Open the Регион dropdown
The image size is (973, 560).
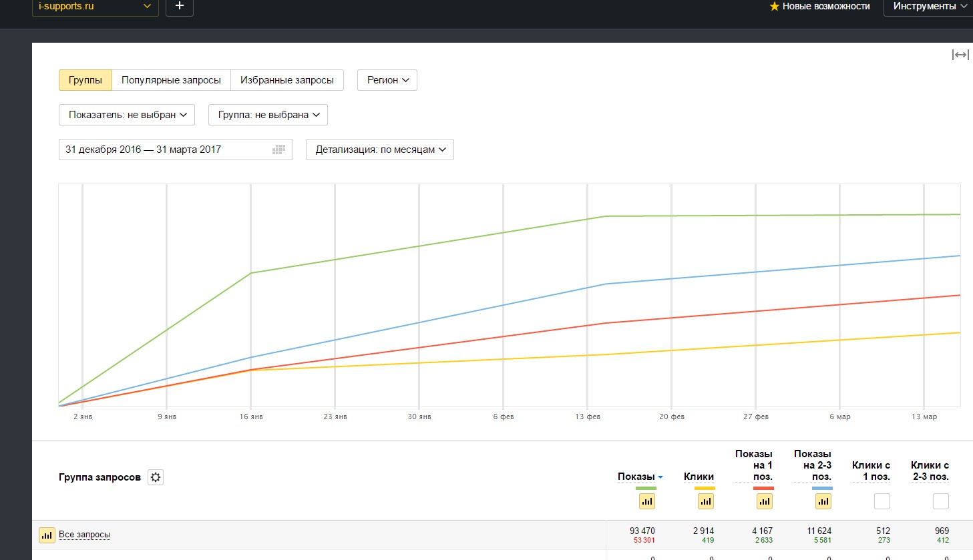[x=387, y=80]
